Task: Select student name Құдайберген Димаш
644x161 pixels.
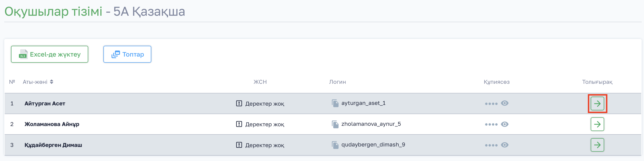Action: click(53, 145)
